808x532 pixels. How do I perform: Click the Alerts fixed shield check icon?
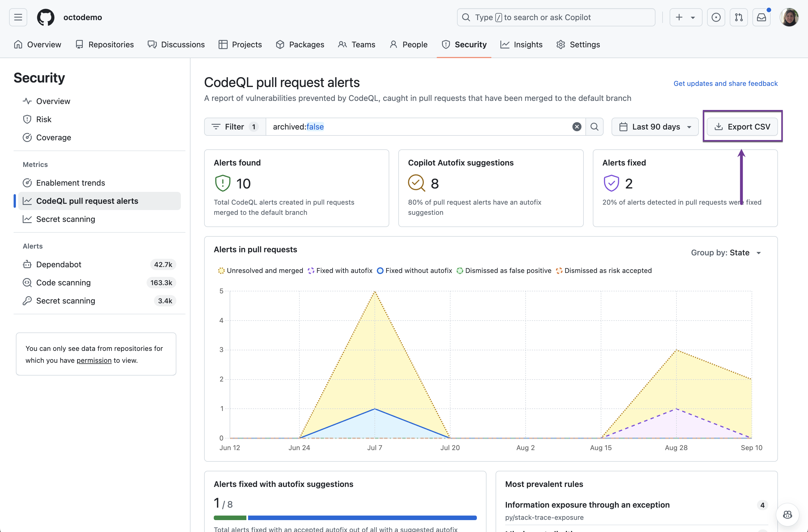tap(611, 183)
